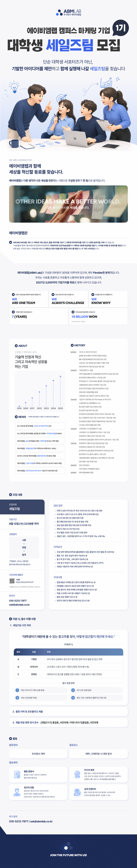The width and height of the screenshot is (137, 868).
Task: Click the arrow icon beside 활동 section title
Action: [11, 739]
